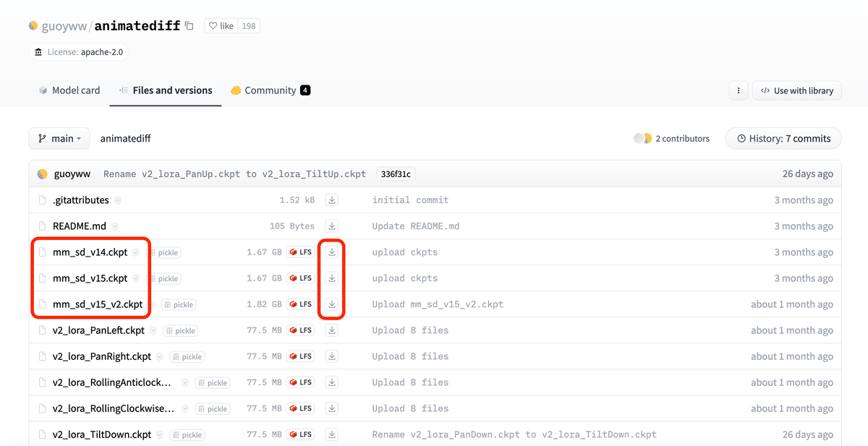868x446 pixels.
Task: Click LFS badge on v2_lora_PanLeft.ckpt row
Action: (x=300, y=330)
